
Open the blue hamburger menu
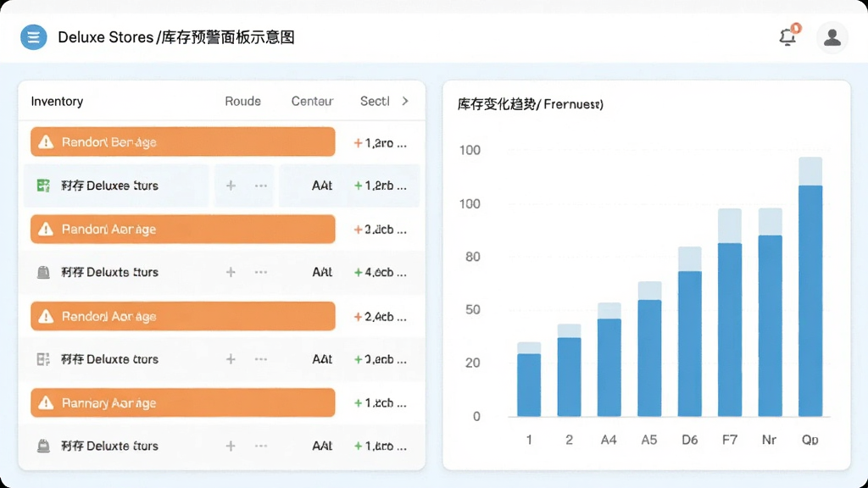pyautogui.click(x=33, y=37)
